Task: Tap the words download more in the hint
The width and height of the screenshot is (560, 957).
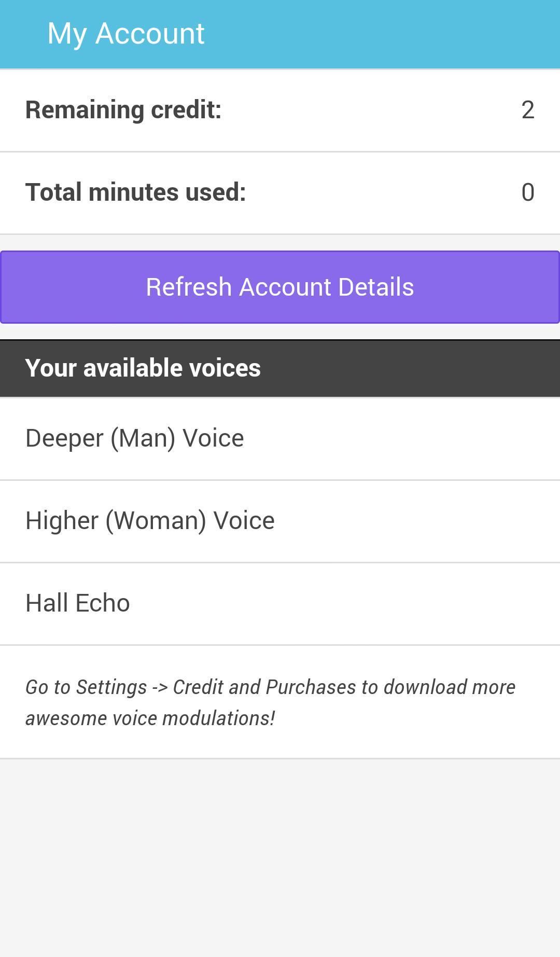Action: tap(450, 687)
